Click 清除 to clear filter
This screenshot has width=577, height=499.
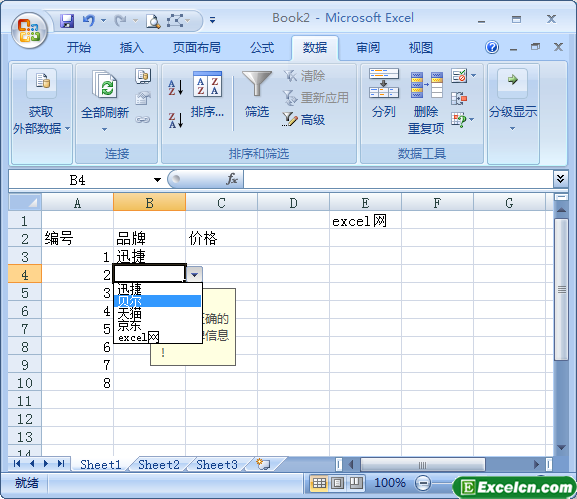pos(304,76)
